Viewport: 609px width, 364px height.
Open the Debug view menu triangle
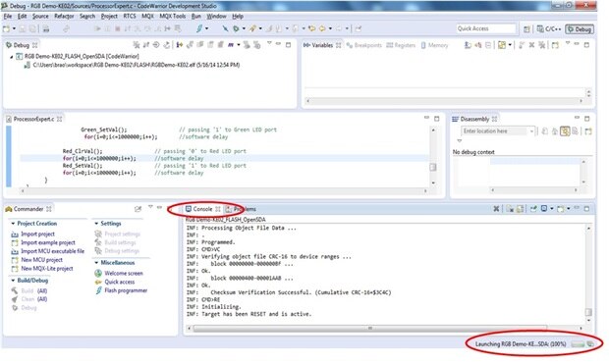coord(269,43)
